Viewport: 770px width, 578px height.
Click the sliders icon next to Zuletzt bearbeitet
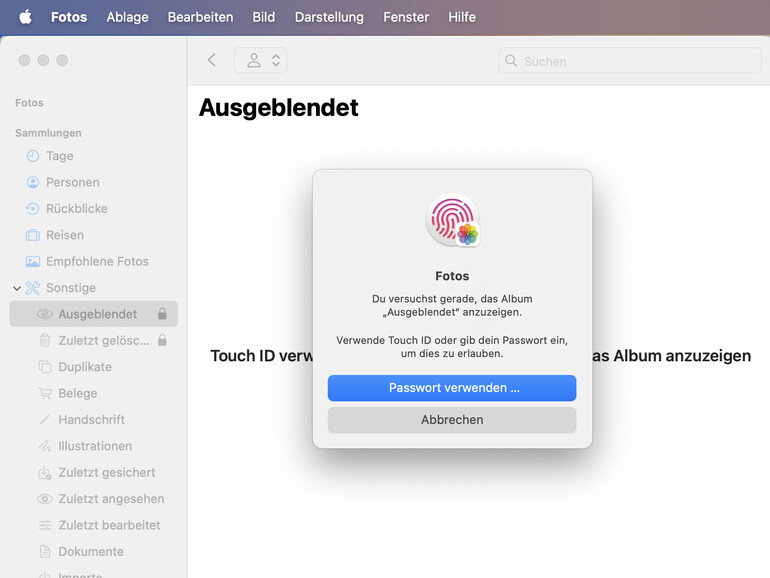pos(45,525)
